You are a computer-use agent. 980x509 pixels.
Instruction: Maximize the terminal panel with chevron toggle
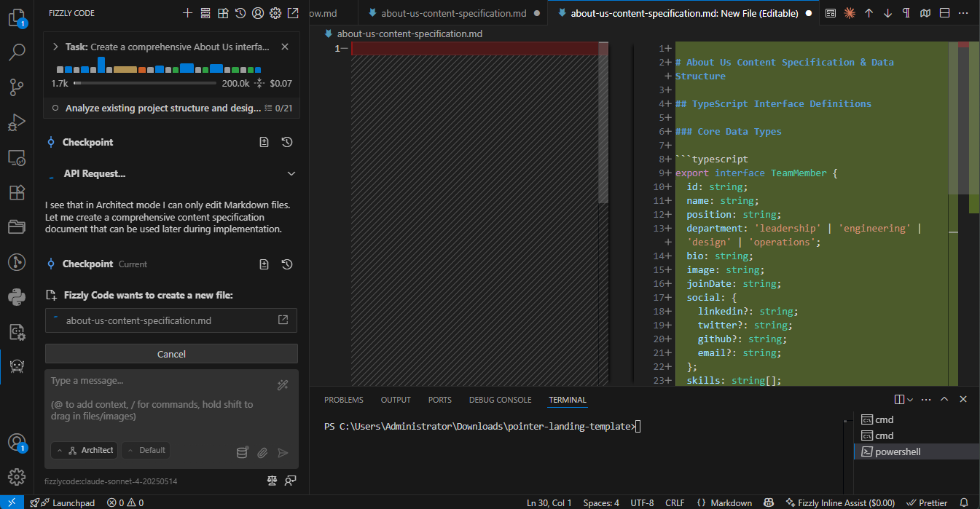[x=944, y=399]
